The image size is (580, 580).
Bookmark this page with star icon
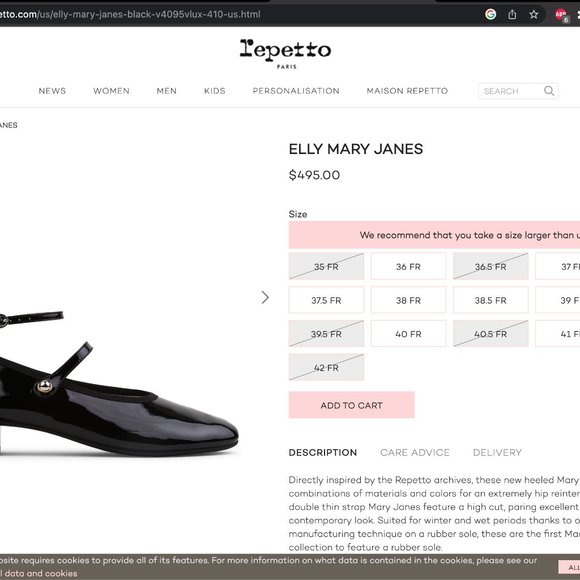pos(533,14)
